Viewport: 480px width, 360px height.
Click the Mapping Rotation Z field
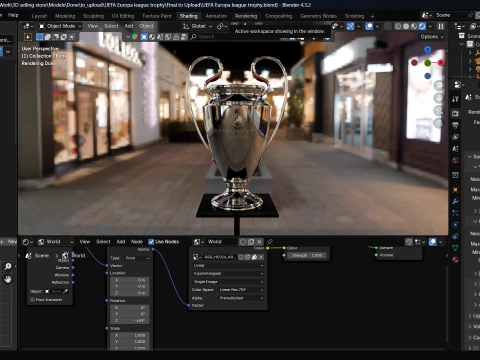point(130,321)
